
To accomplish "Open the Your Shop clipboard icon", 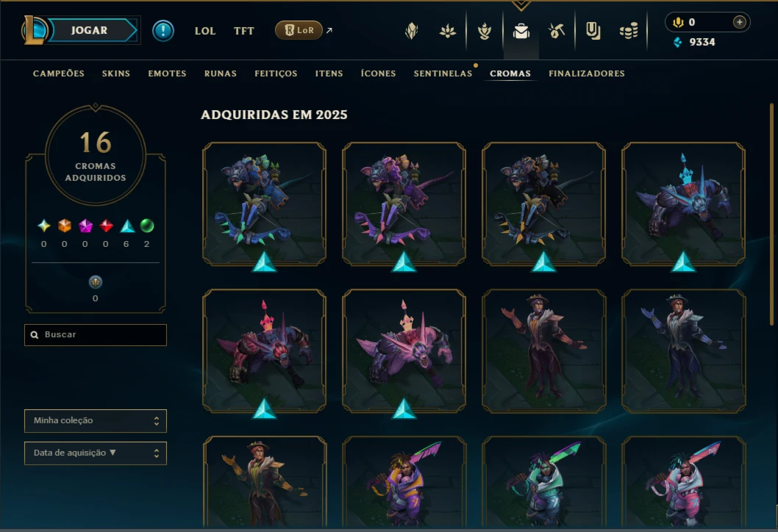I will coord(593,32).
